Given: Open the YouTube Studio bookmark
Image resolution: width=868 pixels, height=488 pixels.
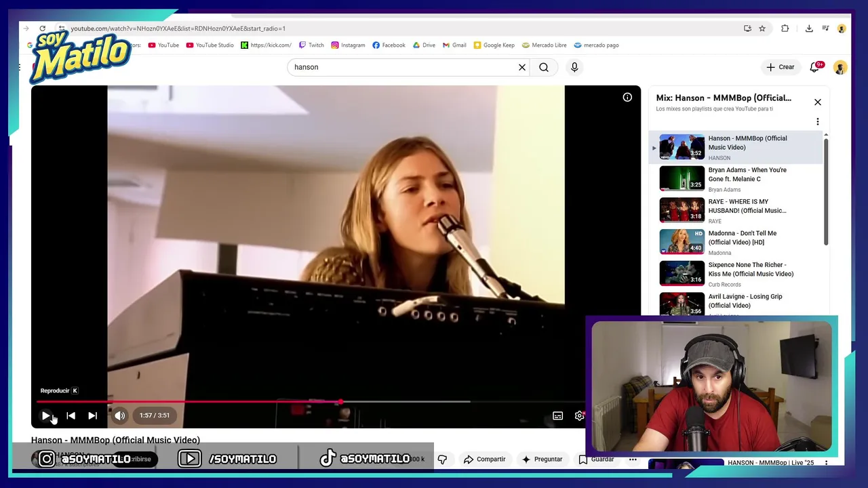Looking at the screenshot, I should (210, 45).
